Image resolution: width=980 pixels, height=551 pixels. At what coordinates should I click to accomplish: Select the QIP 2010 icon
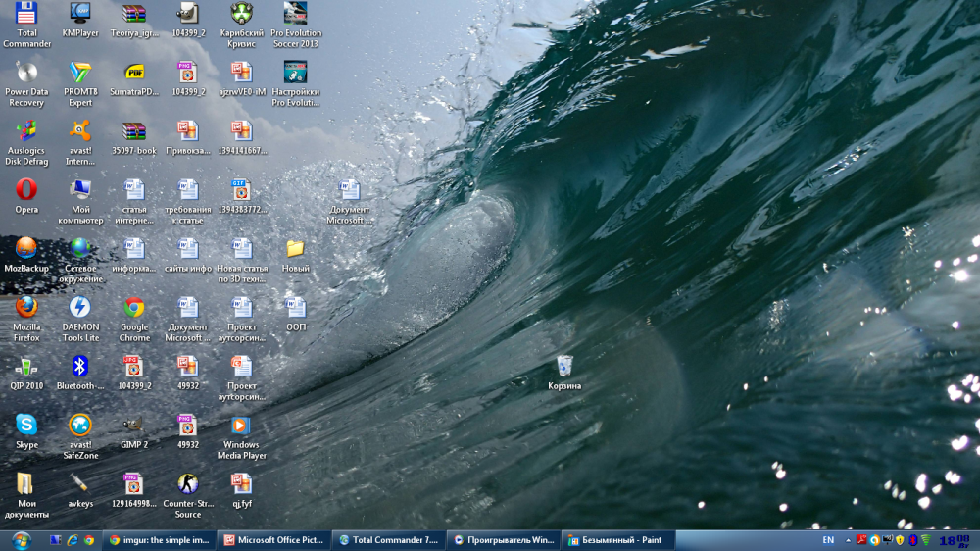click(26, 373)
